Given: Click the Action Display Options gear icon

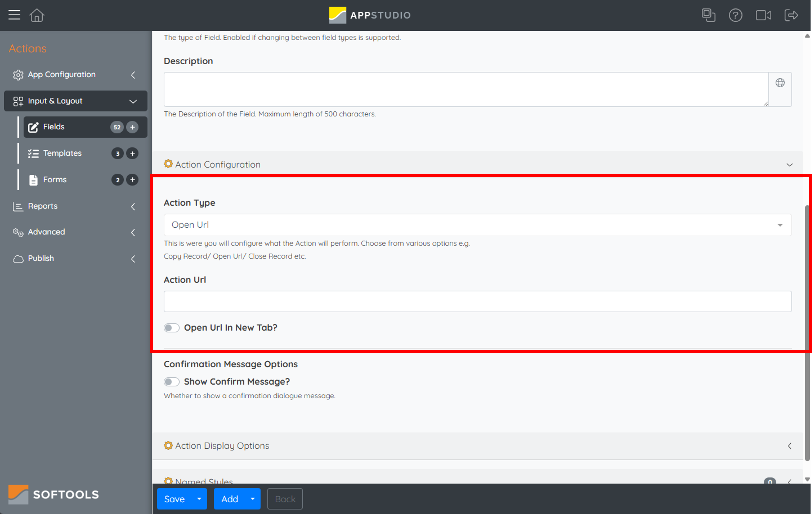Looking at the screenshot, I should pos(168,445).
